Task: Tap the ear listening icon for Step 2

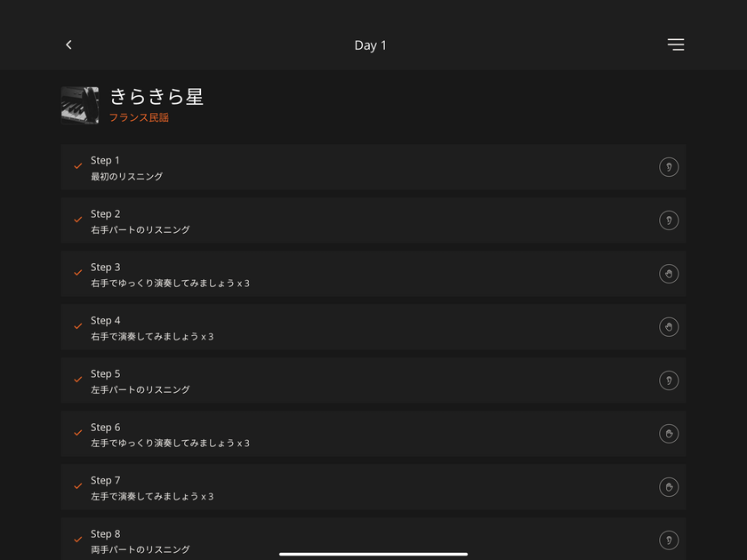Action: 669,220
